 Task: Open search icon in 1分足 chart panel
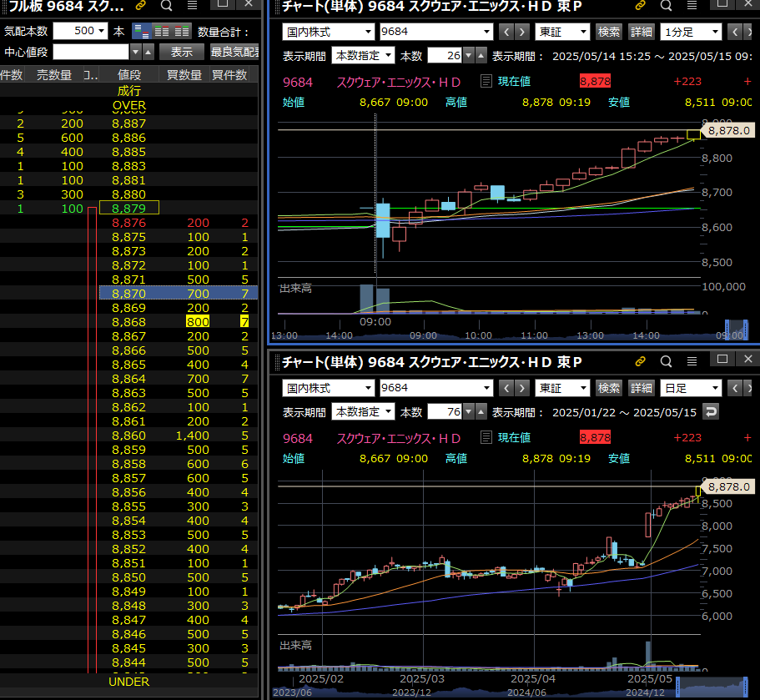click(x=667, y=5)
